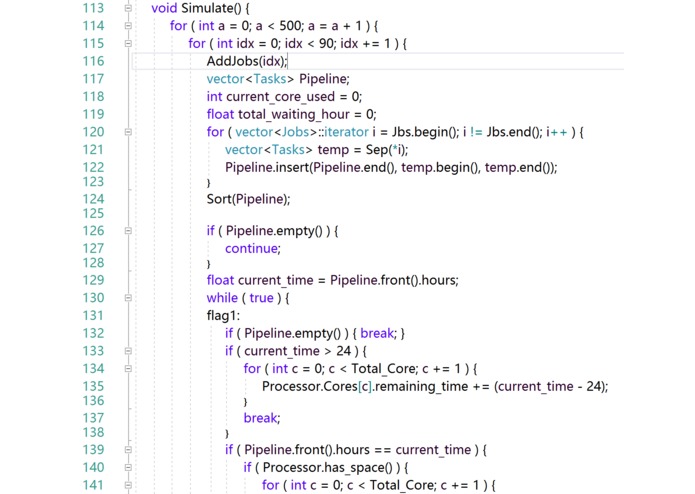Image resolution: width=695 pixels, height=494 pixels.
Task: Click Processor.has_space() on line 140
Action: (328, 467)
